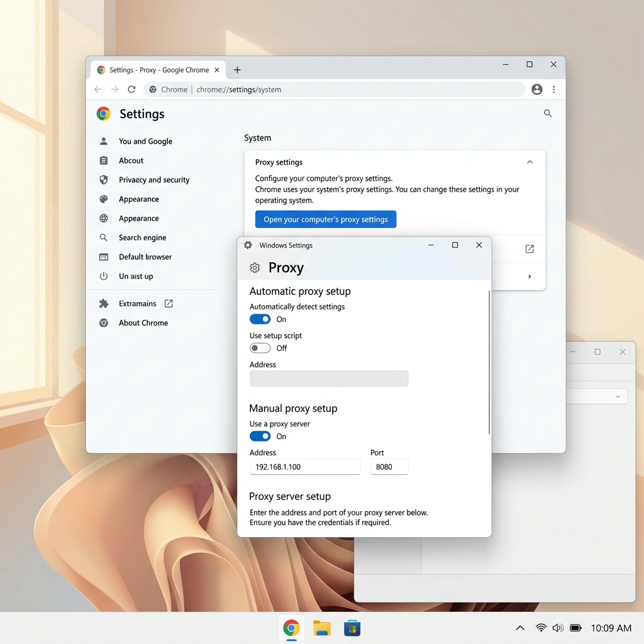Click the Chrome forward arrow
644x644 pixels.
[114, 89]
